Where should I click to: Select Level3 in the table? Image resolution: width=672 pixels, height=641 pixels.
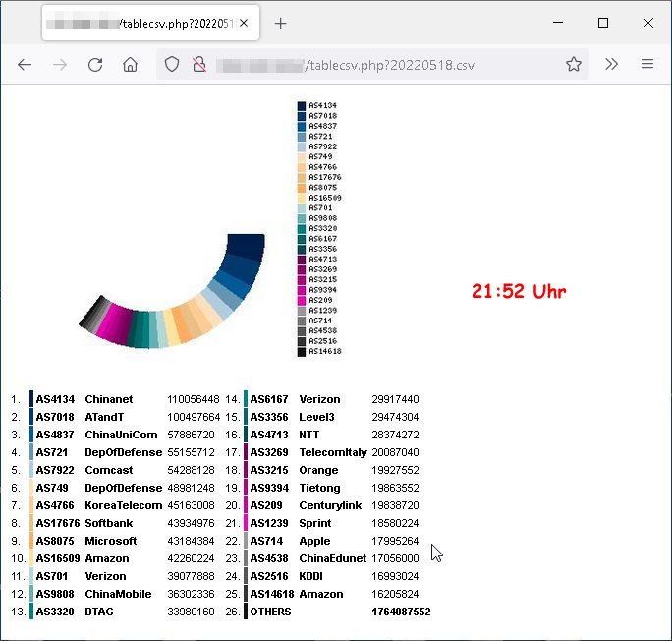[x=316, y=417]
